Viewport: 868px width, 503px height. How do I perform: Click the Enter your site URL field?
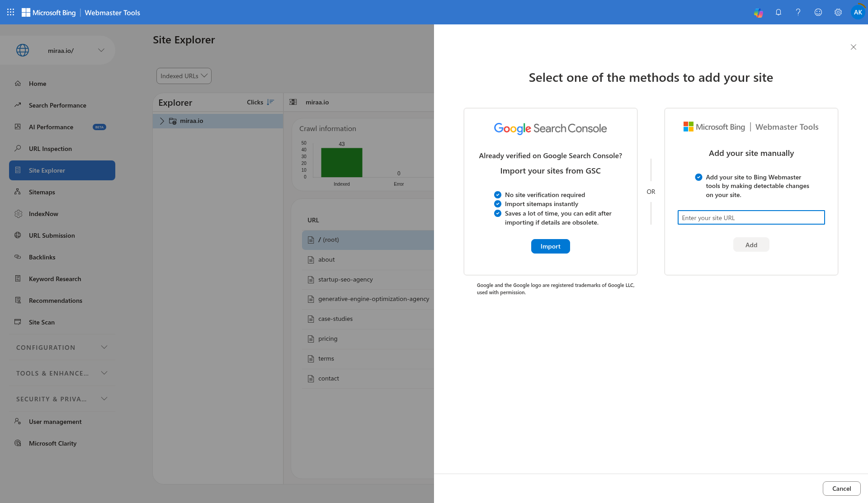coord(751,217)
